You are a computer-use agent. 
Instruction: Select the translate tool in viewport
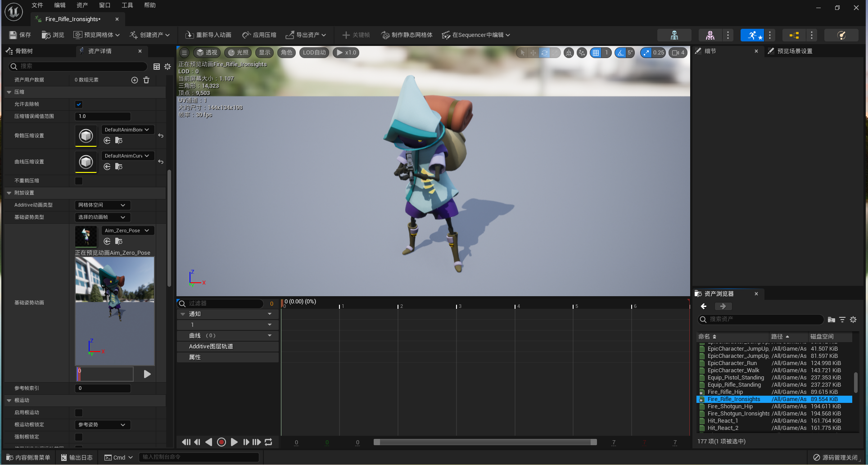tap(533, 53)
